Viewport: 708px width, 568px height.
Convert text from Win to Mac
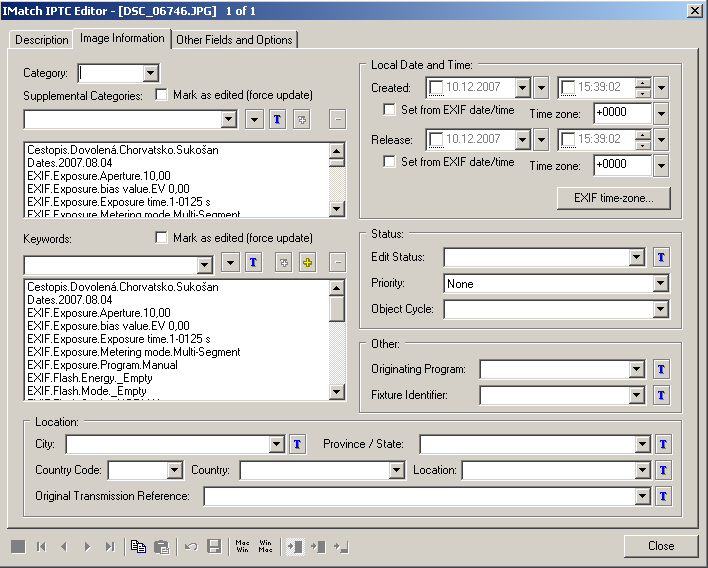click(x=266, y=547)
